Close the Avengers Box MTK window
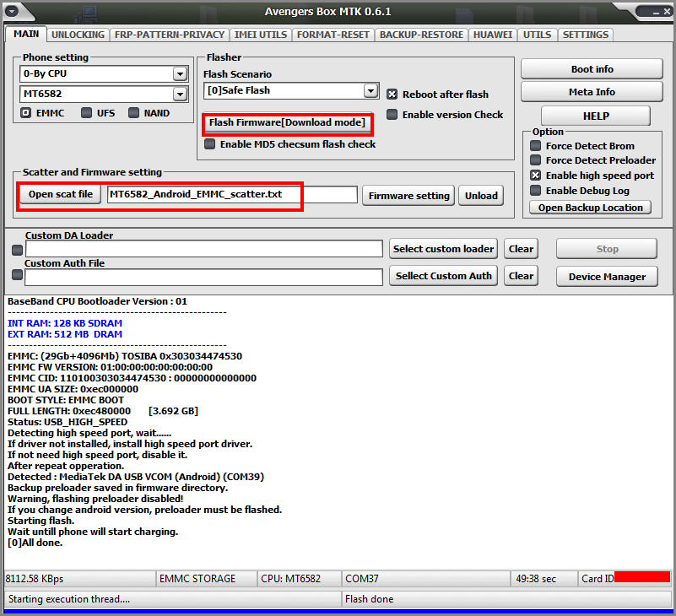Screen dimensions: 676x616 click(667, 12)
